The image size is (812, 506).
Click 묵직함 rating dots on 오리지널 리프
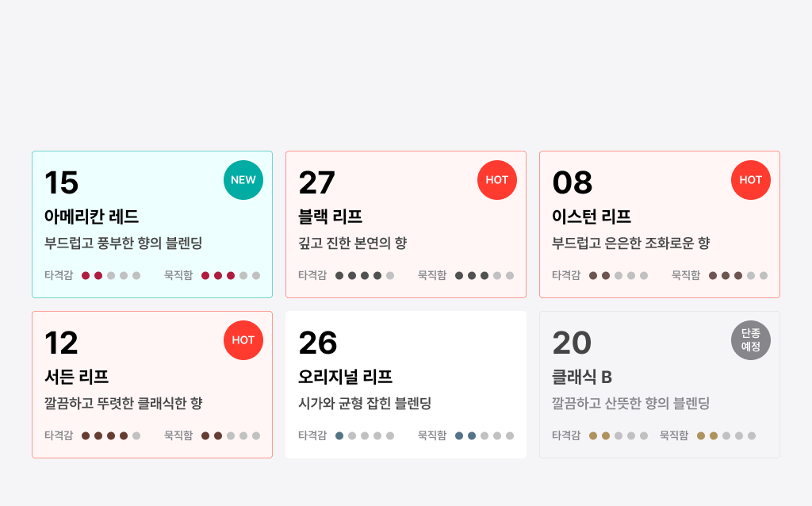(x=485, y=436)
